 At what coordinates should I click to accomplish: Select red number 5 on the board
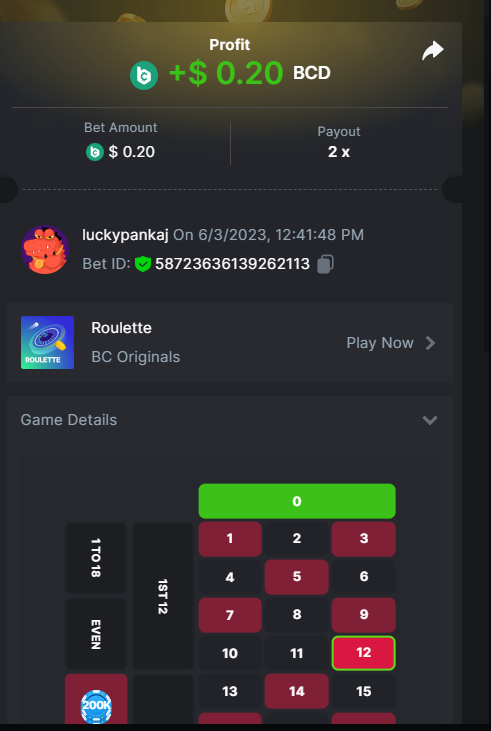(297, 577)
